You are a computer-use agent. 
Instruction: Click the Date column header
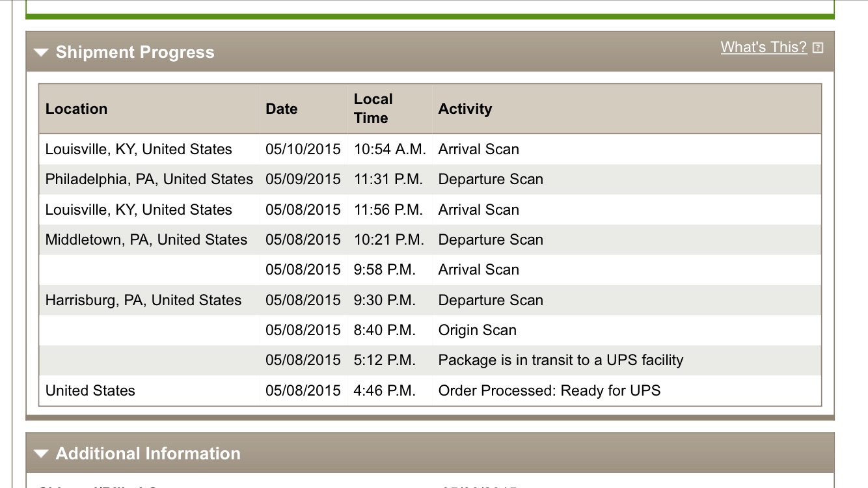pos(281,109)
